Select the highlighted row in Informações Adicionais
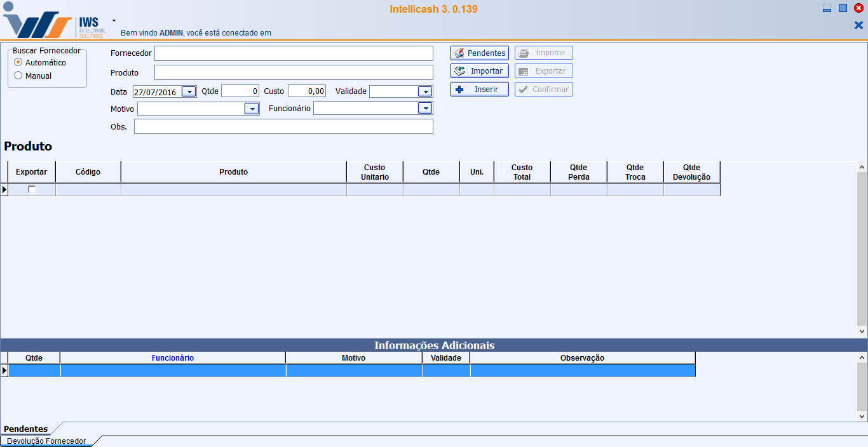868x447 pixels. 352,371
